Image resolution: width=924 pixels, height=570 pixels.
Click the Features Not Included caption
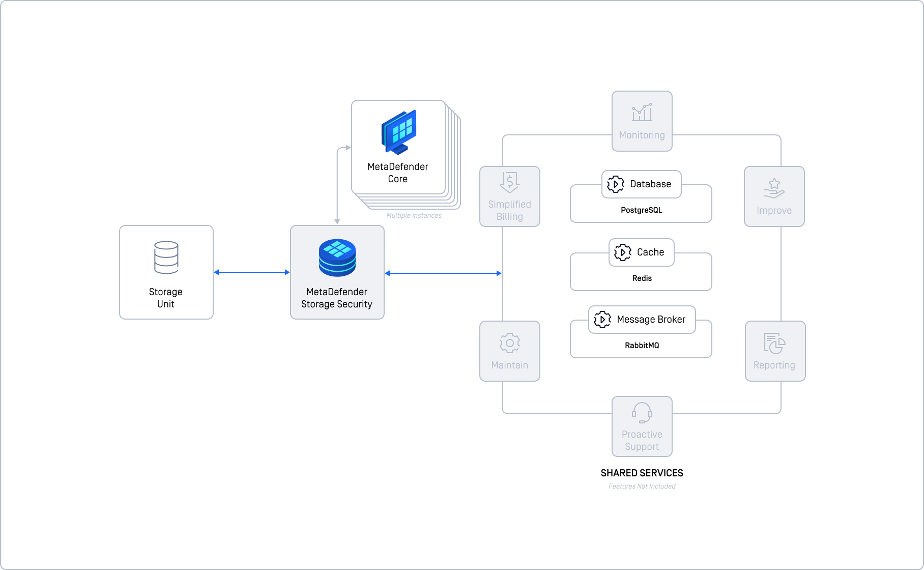click(642, 487)
